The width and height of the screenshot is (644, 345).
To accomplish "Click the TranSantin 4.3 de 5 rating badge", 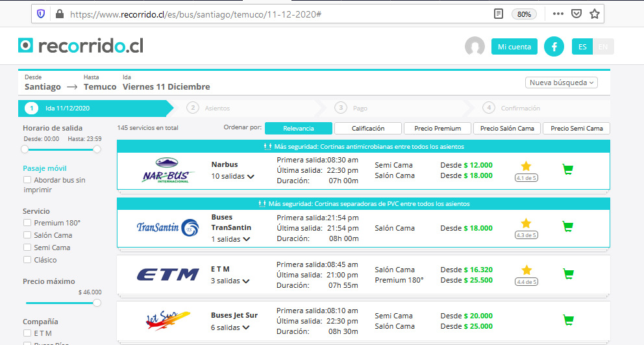I will (x=526, y=235).
